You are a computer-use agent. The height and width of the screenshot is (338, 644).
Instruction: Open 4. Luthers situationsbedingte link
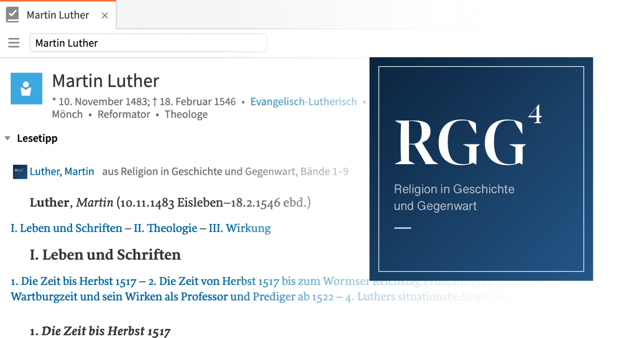point(411,297)
